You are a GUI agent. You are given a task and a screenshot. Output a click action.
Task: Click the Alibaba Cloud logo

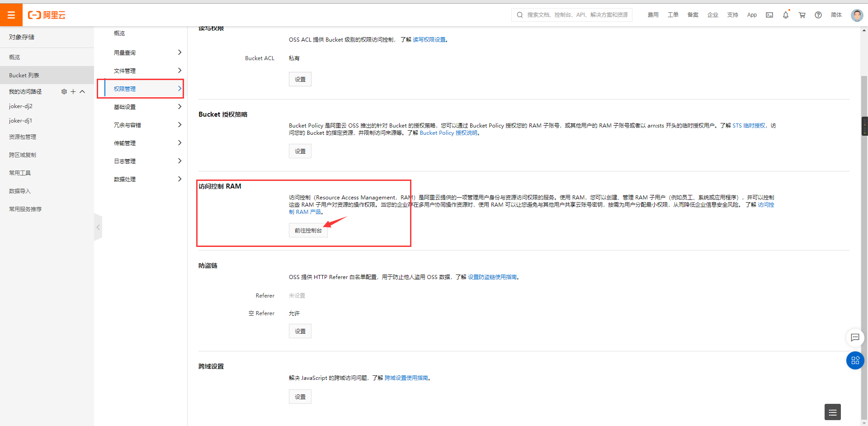click(47, 14)
